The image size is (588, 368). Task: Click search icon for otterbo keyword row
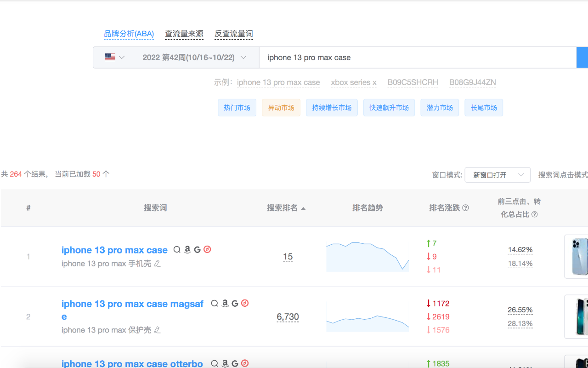[215, 363]
